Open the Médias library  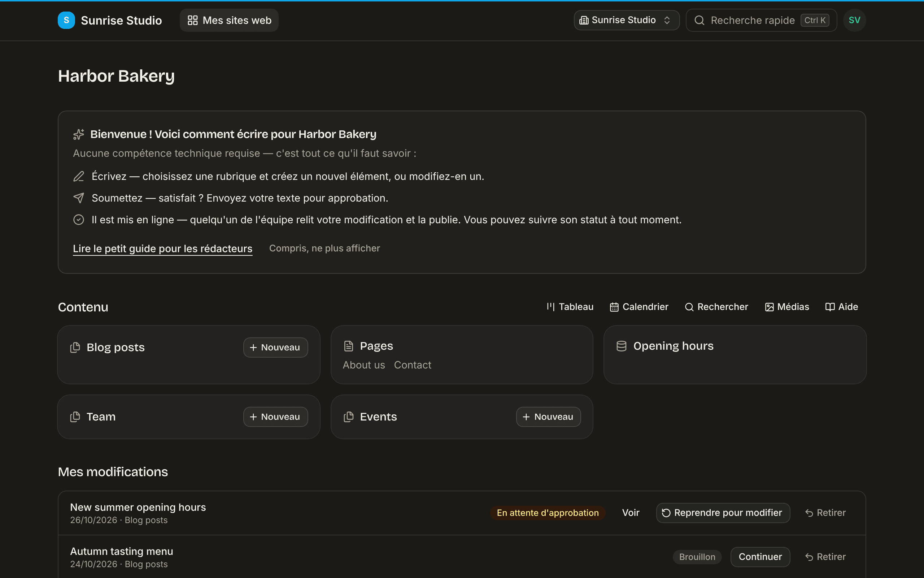coord(787,307)
